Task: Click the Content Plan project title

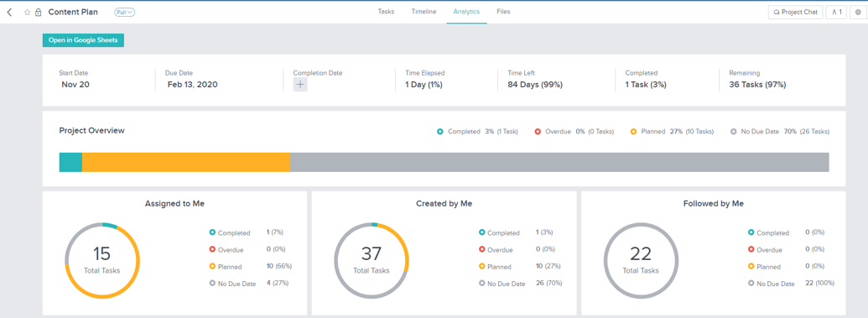Action: click(x=73, y=12)
